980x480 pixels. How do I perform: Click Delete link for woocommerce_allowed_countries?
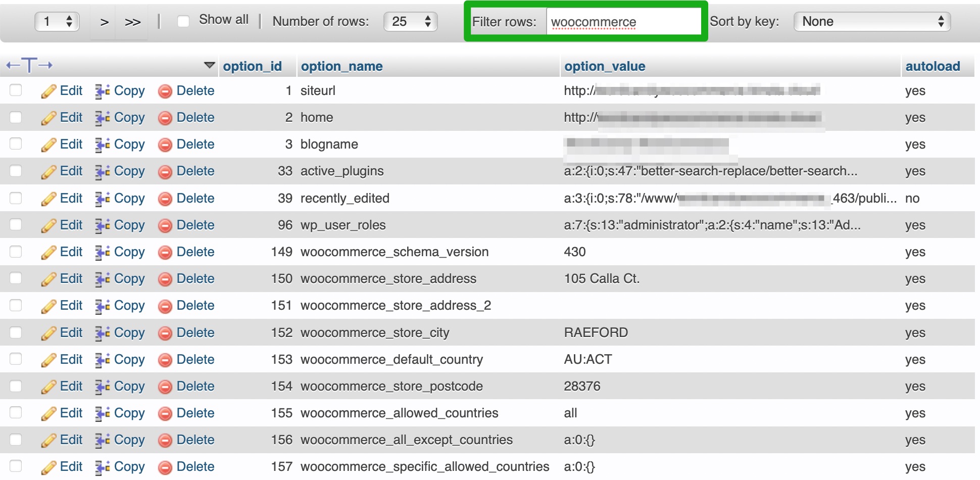[195, 413]
